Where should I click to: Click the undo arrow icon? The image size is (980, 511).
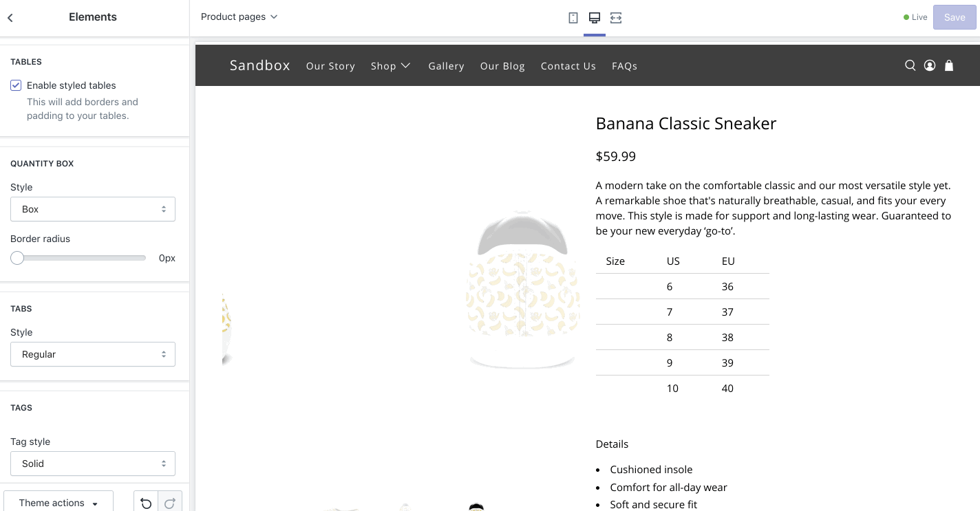point(146,503)
